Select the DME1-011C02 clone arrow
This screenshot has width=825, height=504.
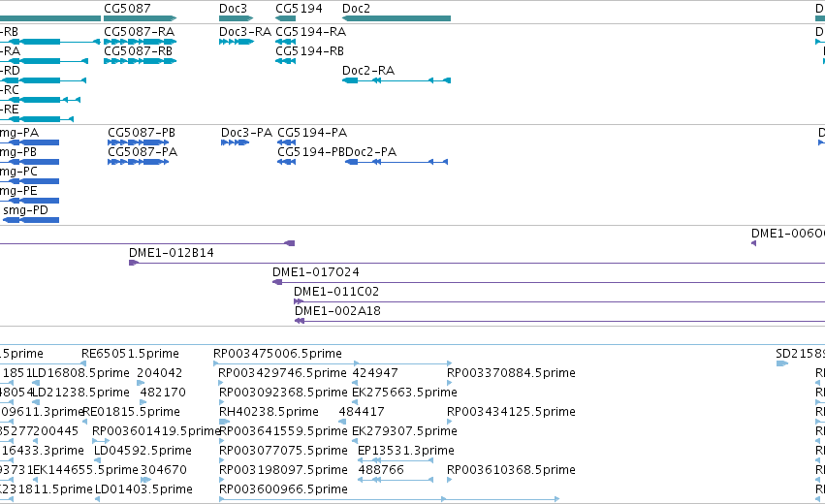(x=299, y=301)
